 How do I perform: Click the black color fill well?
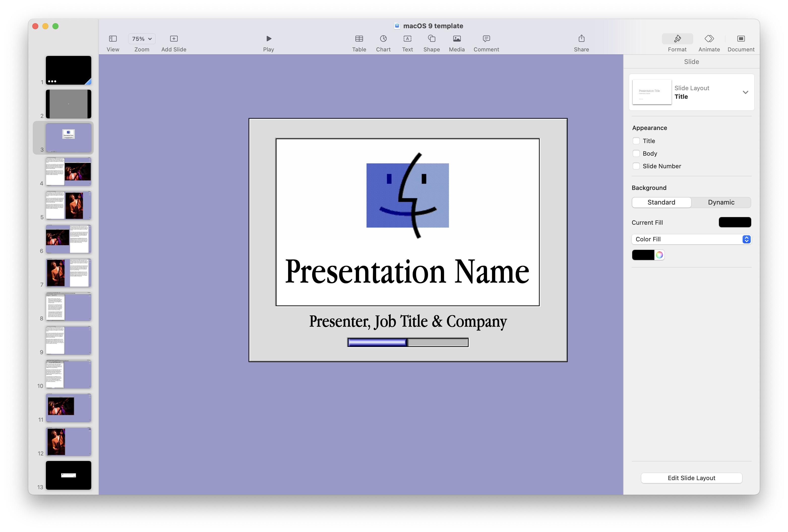(643, 255)
